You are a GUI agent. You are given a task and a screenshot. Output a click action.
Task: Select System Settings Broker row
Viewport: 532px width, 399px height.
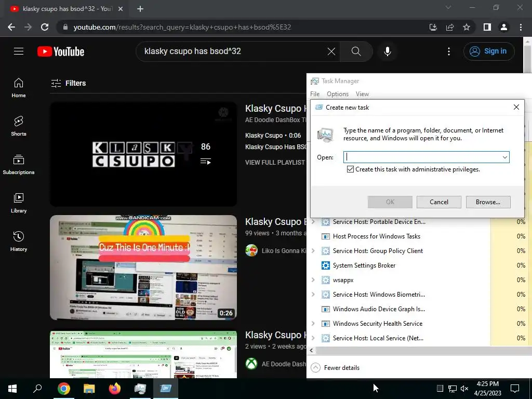364,265
